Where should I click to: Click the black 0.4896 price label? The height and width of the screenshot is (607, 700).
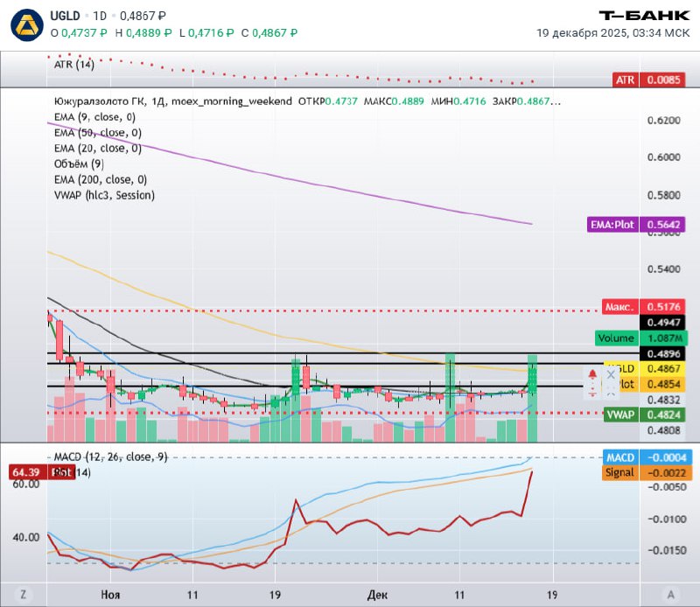(x=662, y=354)
